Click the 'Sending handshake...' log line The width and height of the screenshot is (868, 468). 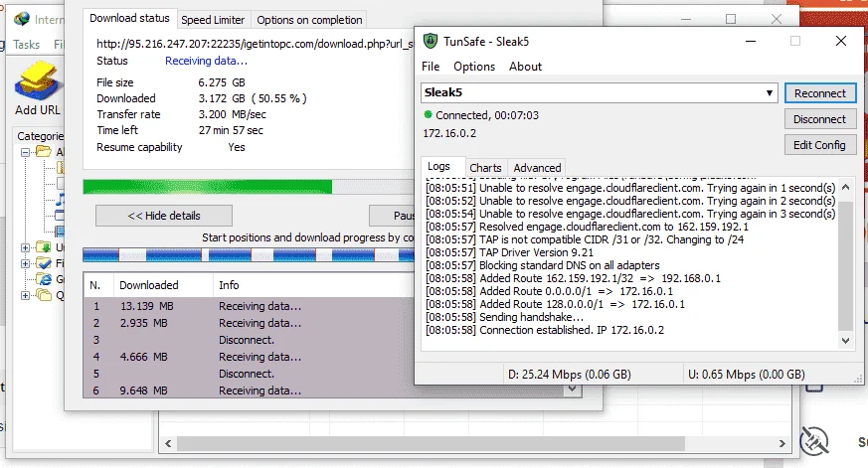pos(504,318)
